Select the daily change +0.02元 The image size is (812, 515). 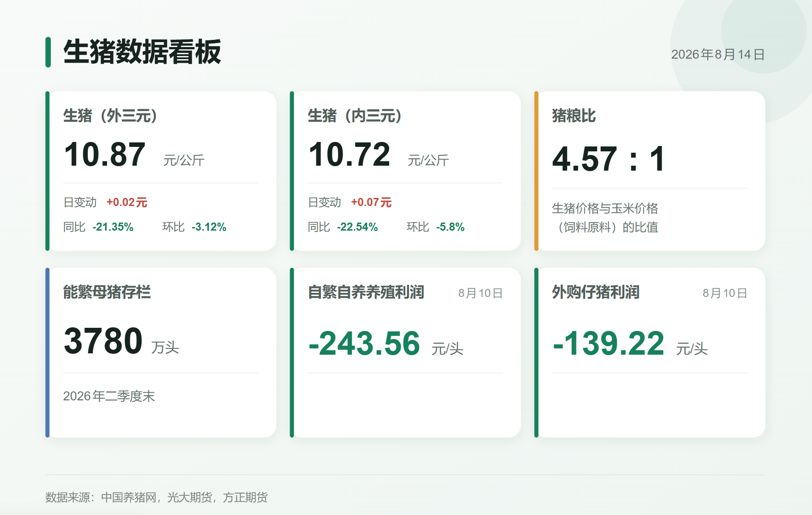click(x=127, y=202)
